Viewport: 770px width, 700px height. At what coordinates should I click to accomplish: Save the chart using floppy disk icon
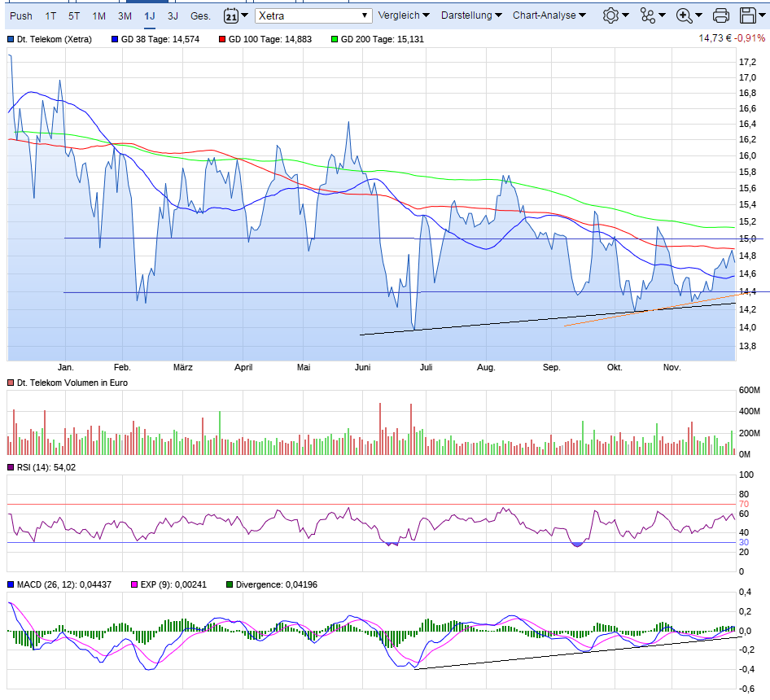(747, 15)
